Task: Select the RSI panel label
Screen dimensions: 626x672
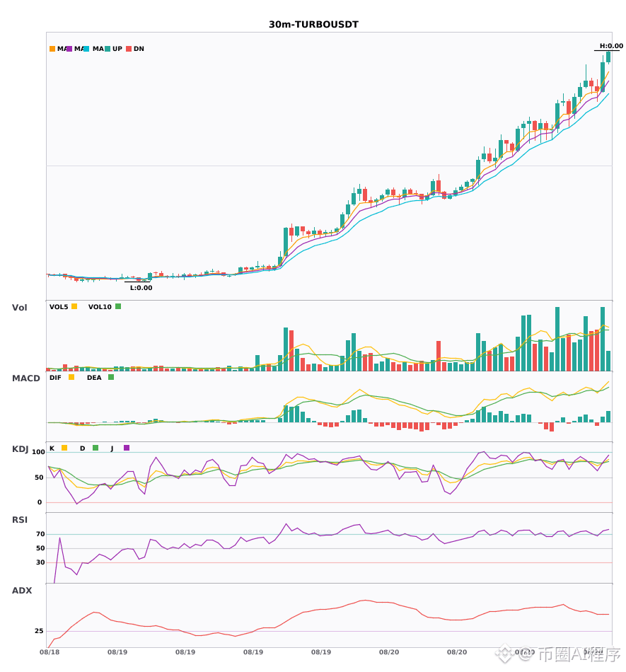Action: pyautogui.click(x=19, y=520)
